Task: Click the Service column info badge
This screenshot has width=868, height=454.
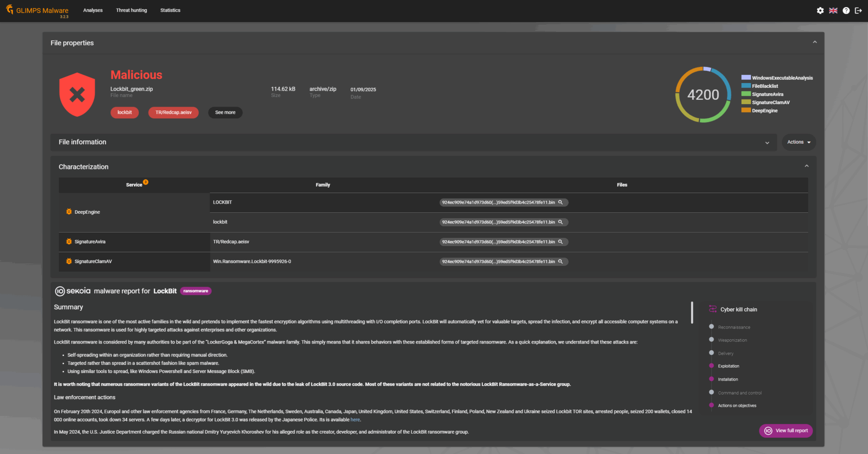Action: point(146,182)
